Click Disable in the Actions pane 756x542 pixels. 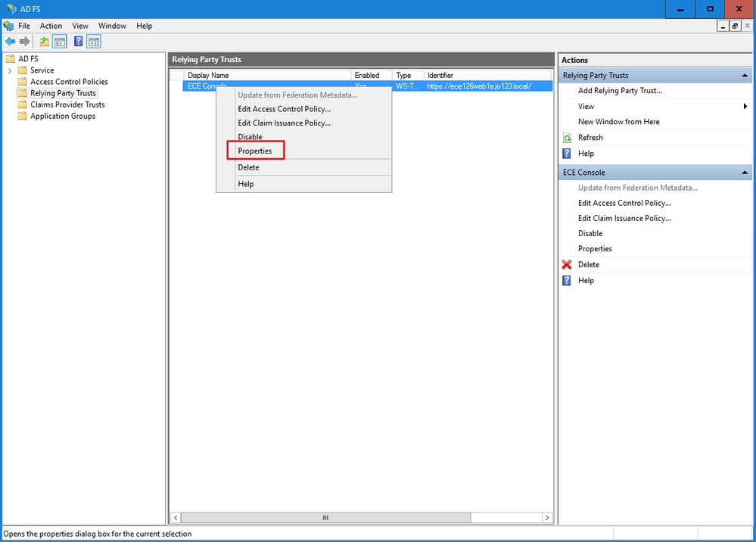[590, 234]
